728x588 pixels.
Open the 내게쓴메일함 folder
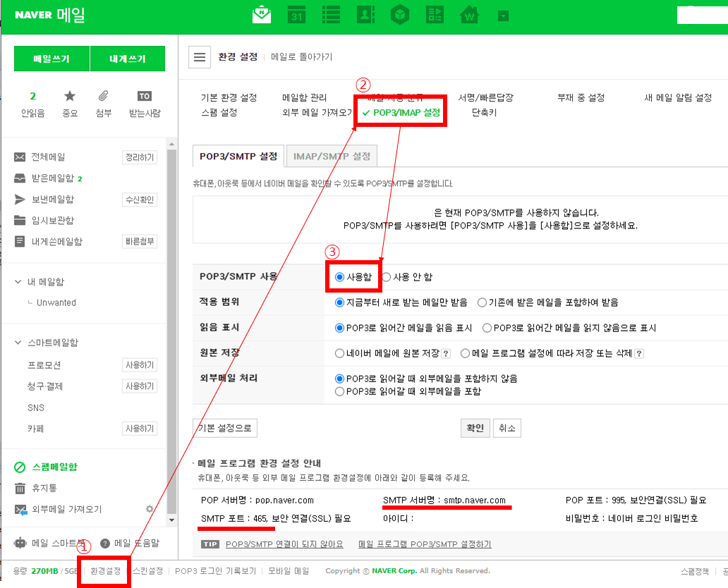56,241
